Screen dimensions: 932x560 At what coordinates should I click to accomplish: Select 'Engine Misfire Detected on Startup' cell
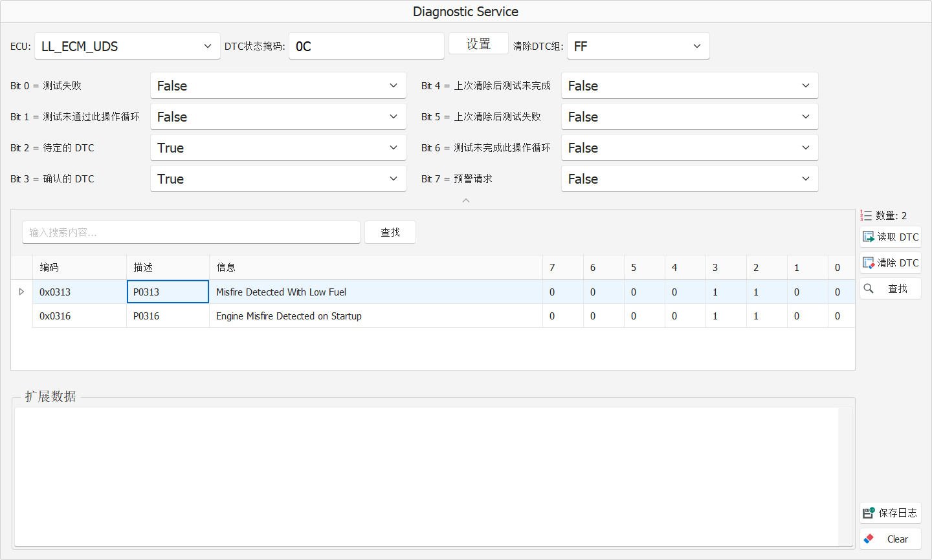(x=376, y=316)
